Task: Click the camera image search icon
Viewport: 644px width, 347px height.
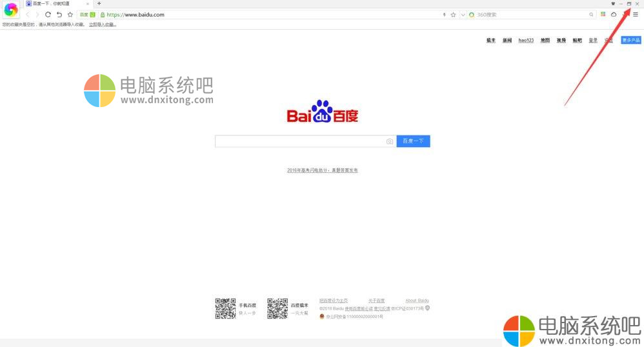Action: pyautogui.click(x=390, y=141)
